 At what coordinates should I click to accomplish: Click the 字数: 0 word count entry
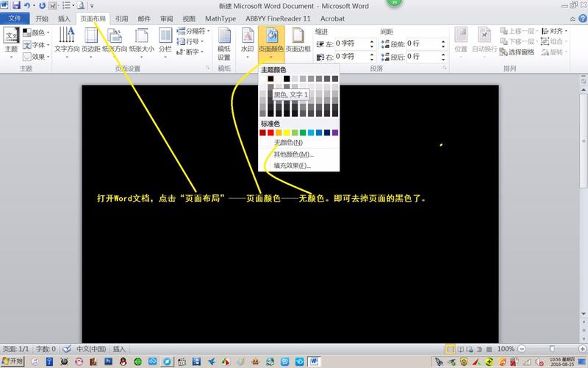click(x=46, y=349)
